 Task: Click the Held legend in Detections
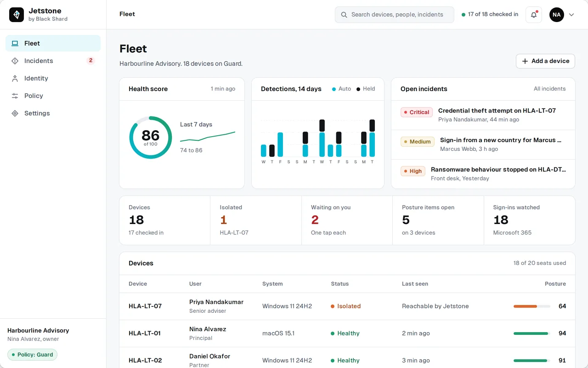tap(366, 89)
